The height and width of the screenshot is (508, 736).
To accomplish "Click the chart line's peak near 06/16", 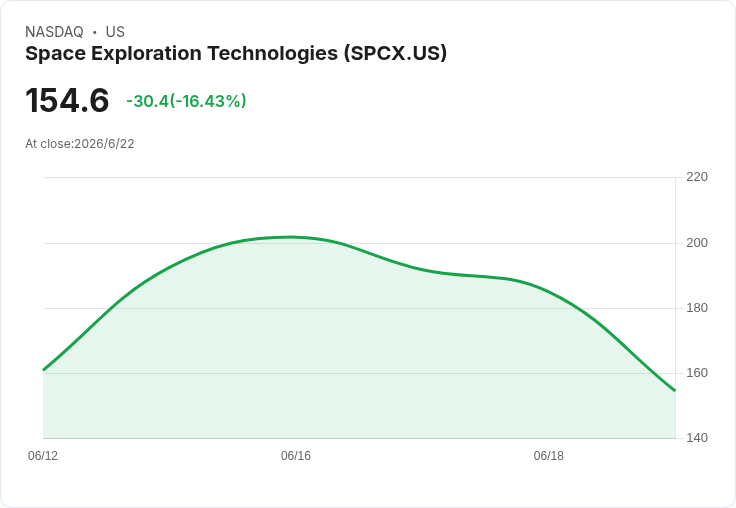I will [291, 237].
